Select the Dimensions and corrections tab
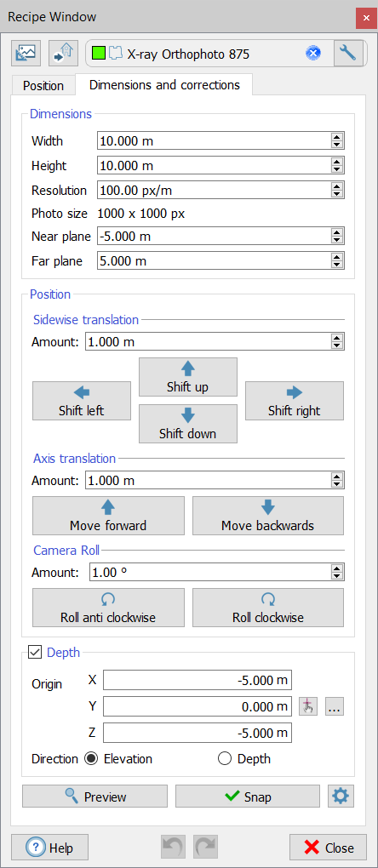 [x=164, y=85]
